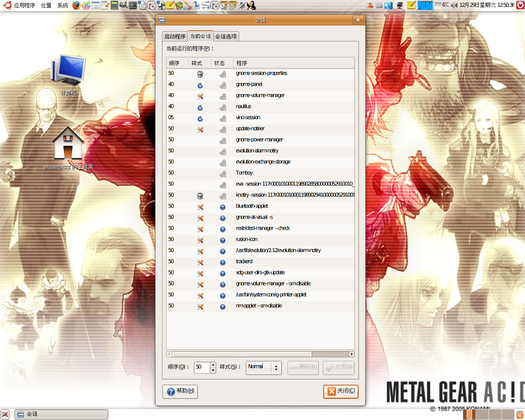
Task: Select the nm-applet --sm-disable row
Action: pyautogui.click(x=260, y=306)
